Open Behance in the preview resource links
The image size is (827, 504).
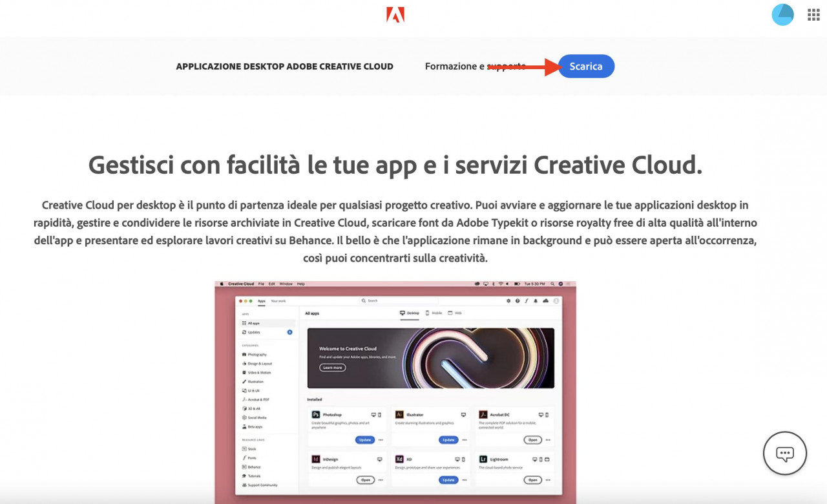tap(251, 467)
